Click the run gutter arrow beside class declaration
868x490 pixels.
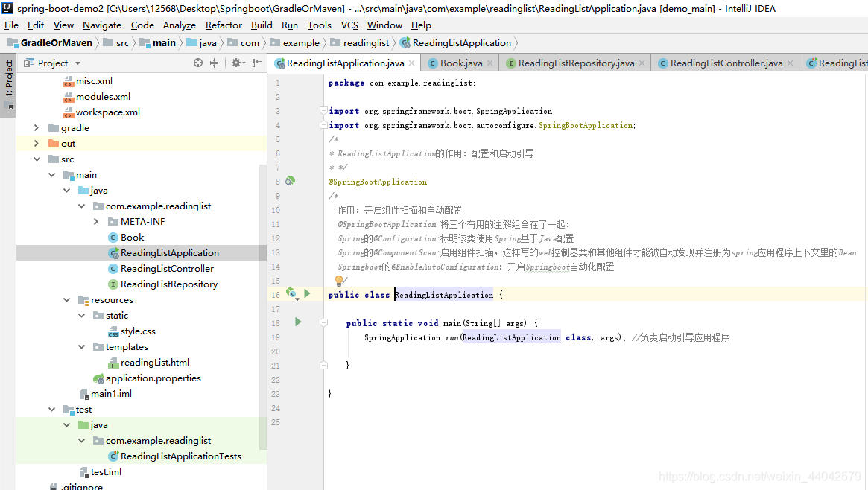tap(307, 293)
